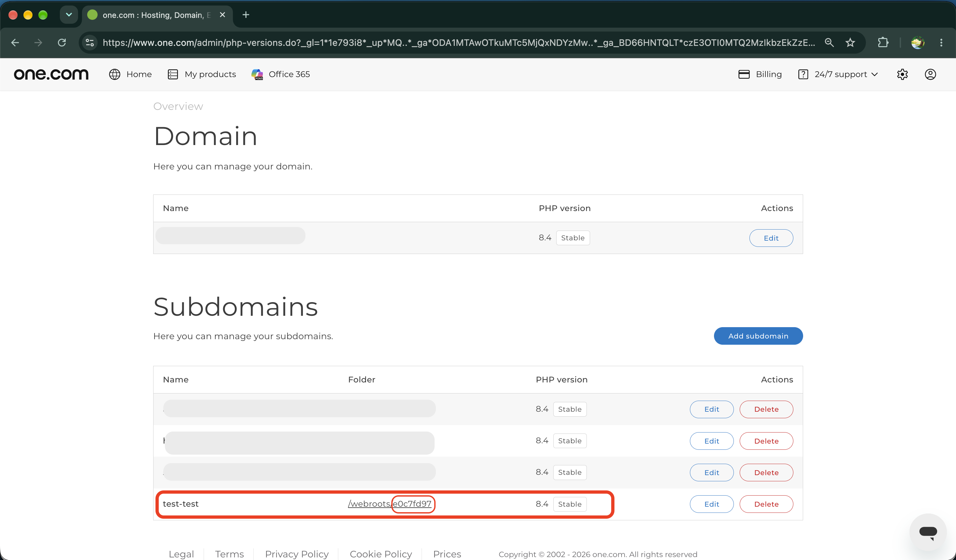Edit the test-test subdomain
This screenshot has width=956, height=560.
(711, 504)
